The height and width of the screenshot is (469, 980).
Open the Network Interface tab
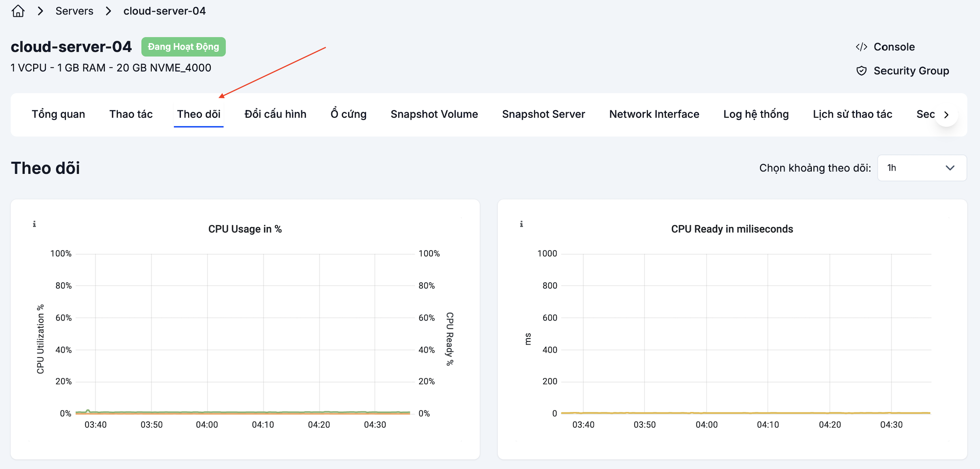point(654,114)
